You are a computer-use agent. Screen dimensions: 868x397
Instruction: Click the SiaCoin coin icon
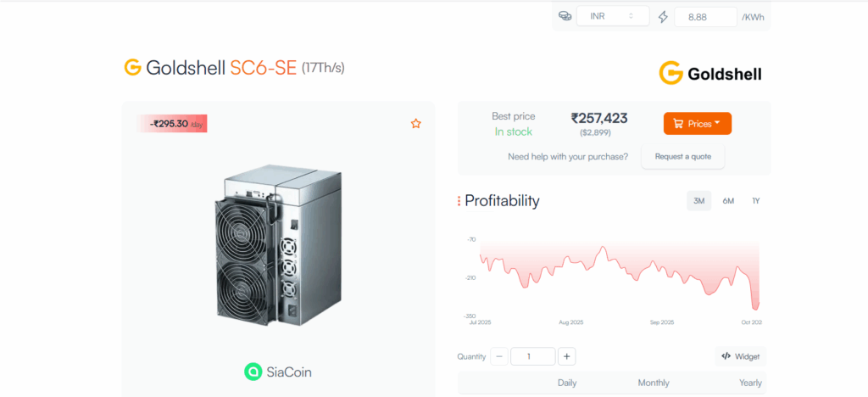(x=253, y=372)
